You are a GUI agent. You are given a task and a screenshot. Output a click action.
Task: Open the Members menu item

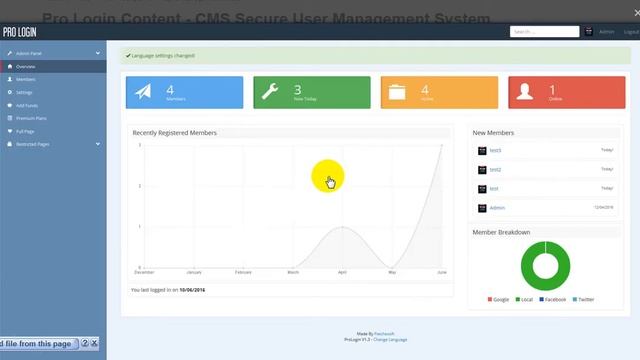click(x=53, y=79)
